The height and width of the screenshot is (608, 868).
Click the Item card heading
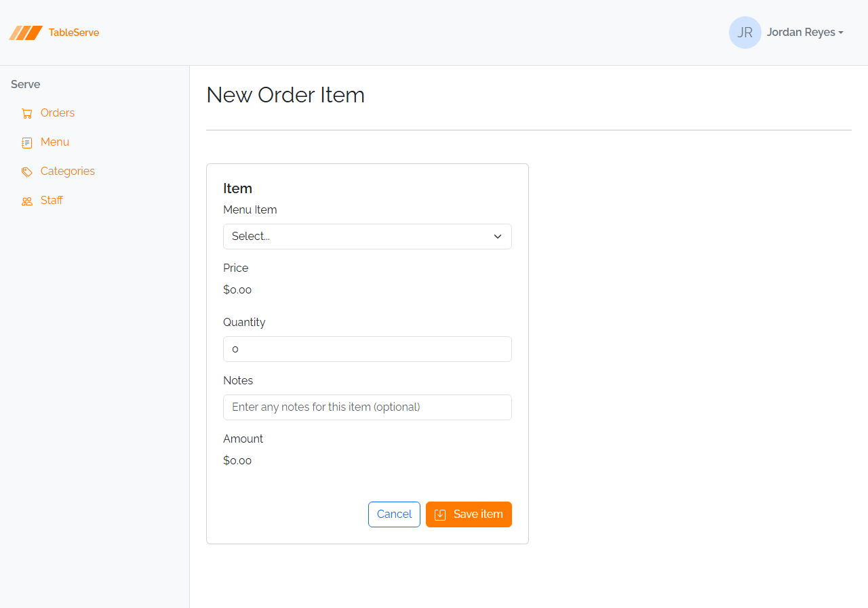click(237, 188)
